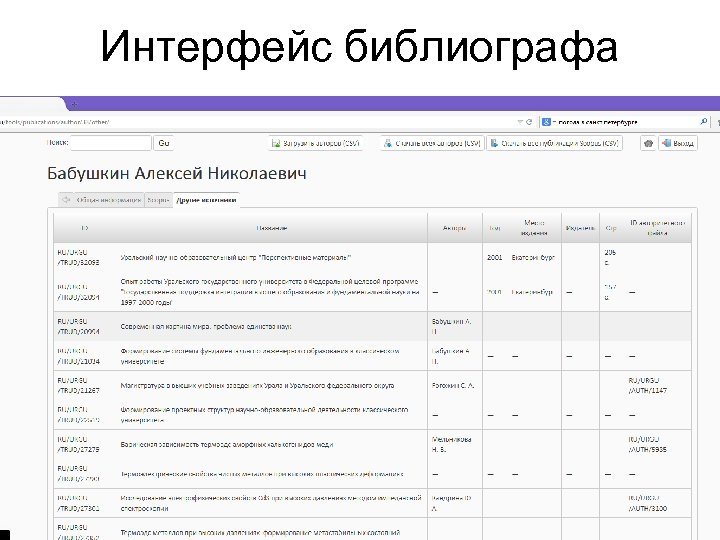The width and height of the screenshot is (720, 540).
Task: Open a new browser tab with plus icon
Action: coord(74,104)
